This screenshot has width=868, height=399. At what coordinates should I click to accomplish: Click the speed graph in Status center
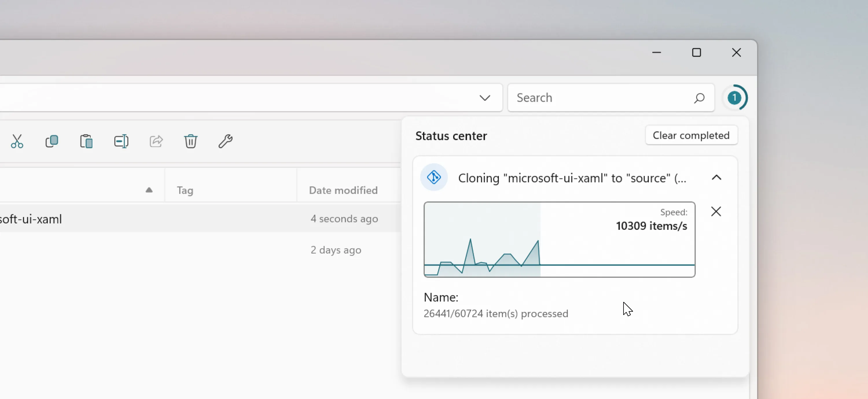click(x=560, y=240)
